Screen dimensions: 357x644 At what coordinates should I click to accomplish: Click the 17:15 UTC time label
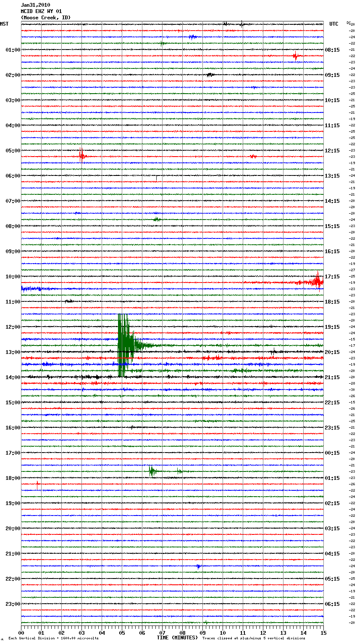332,277
